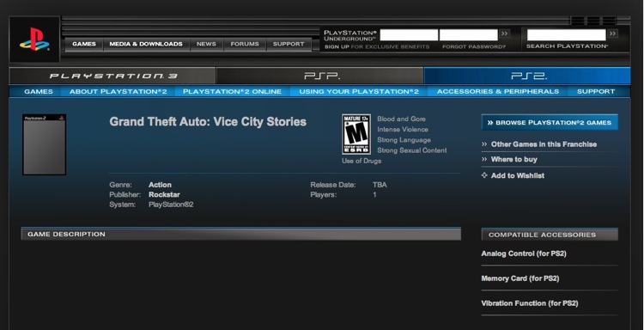
Task: Open Memory Card (for PS2) accessory
Action: click(x=520, y=278)
